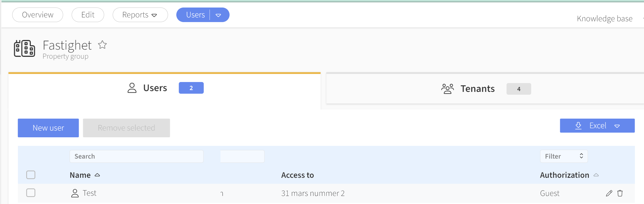
Task: Click the Excel download arrow icon
Action: [578, 126]
